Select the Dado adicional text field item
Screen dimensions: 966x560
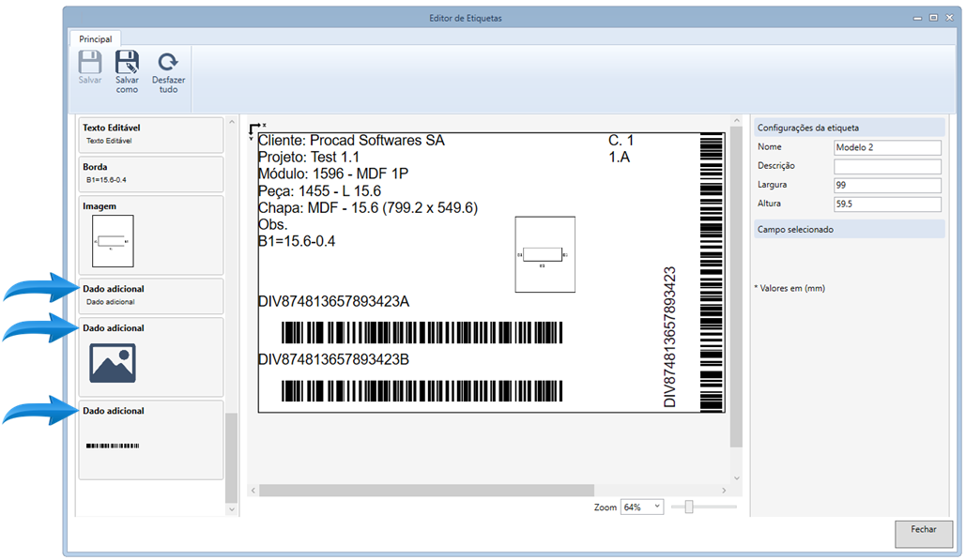point(151,296)
